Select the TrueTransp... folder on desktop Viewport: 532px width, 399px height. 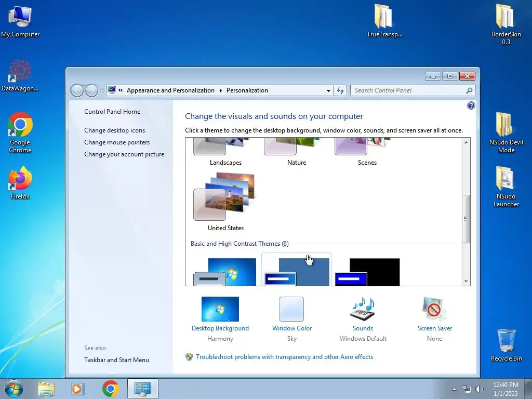click(384, 21)
